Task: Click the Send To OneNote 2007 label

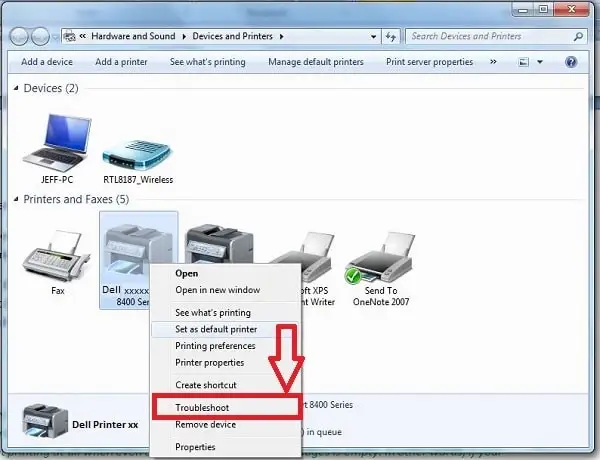Action: (x=381, y=296)
